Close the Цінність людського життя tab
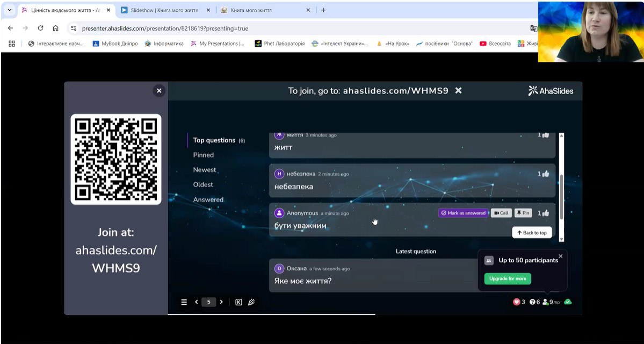The height and width of the screenshot is (344, 644). click(x=108, y=10)
